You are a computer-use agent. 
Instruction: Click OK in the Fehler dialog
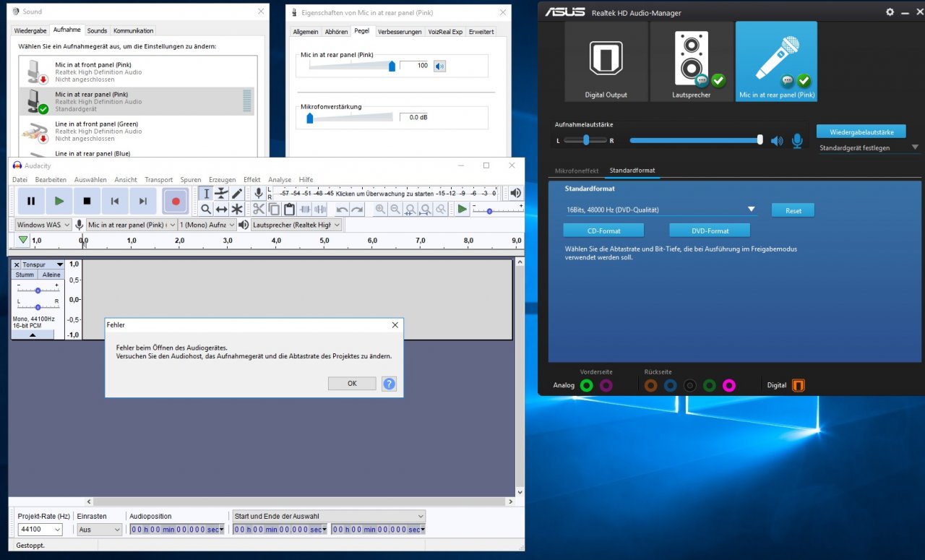click(352, 383)
